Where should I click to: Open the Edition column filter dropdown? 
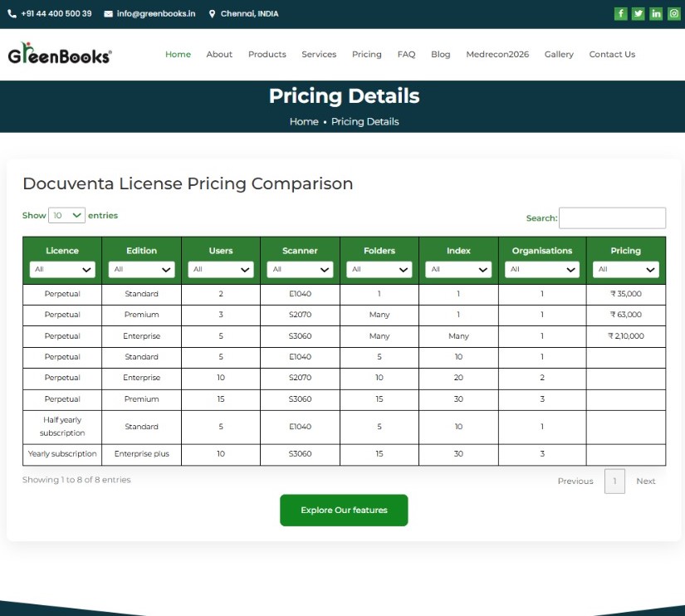(141, 270)
